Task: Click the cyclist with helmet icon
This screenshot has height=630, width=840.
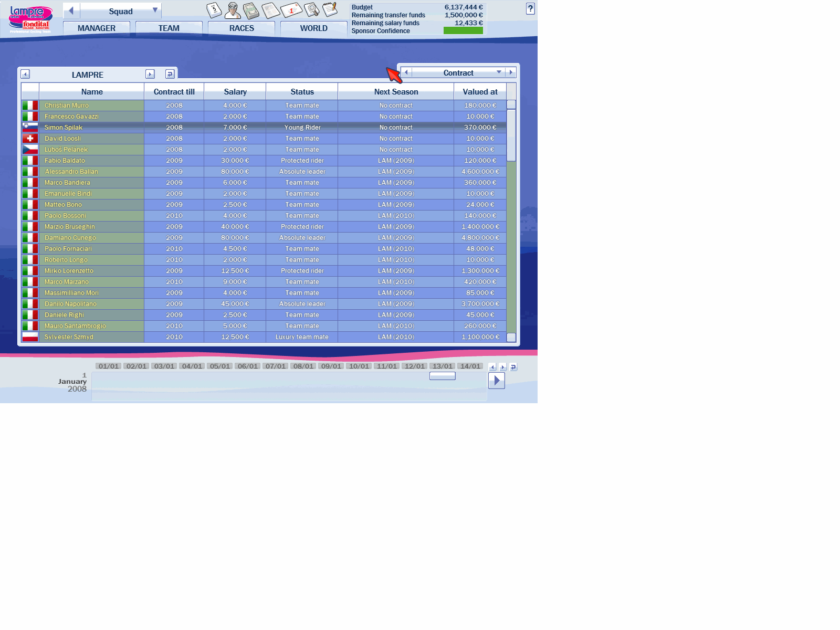Action: pos(232,10)
